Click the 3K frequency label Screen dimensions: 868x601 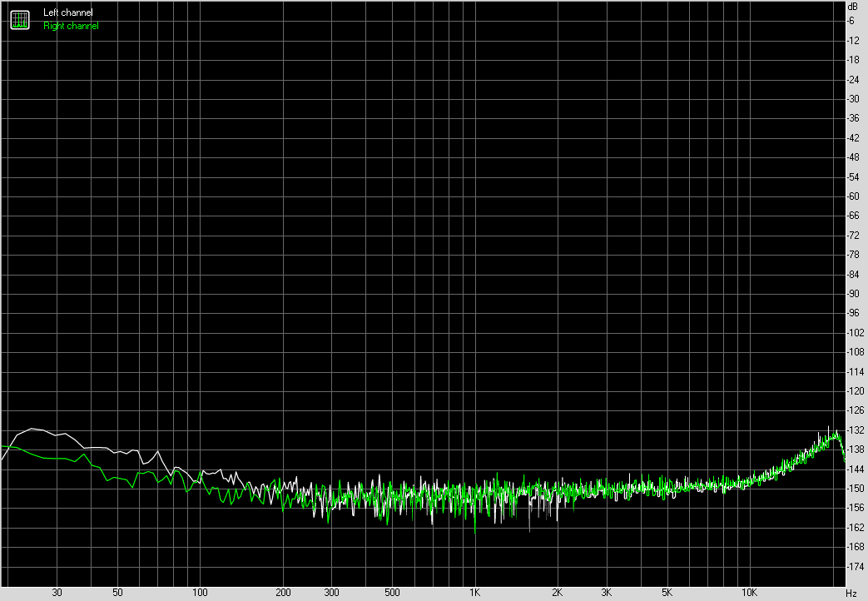(607, 593)
